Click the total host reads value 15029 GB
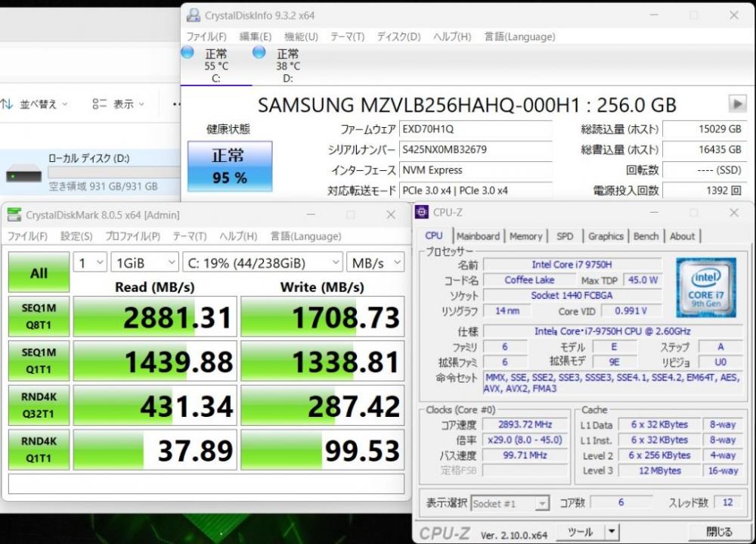 point(705,129)
